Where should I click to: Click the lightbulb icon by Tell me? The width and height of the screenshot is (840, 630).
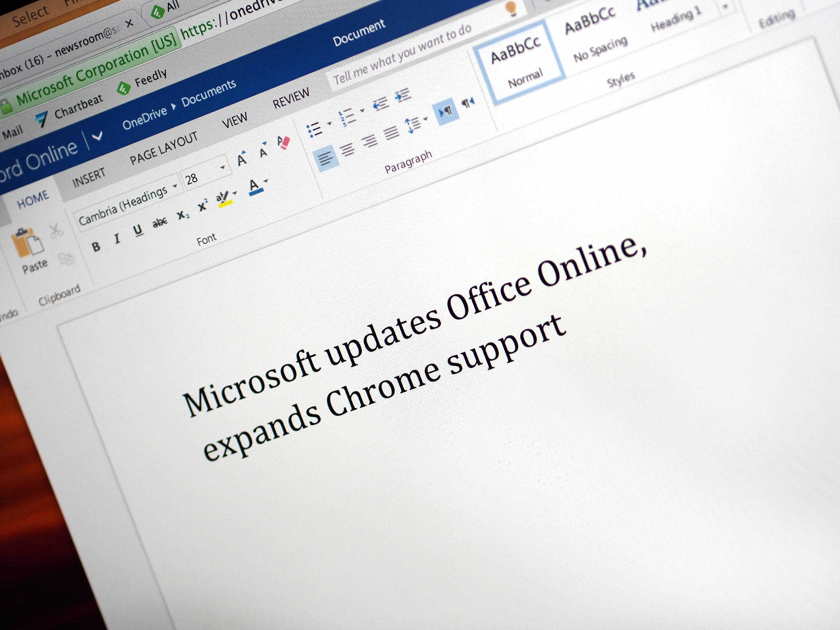point(511,8)
